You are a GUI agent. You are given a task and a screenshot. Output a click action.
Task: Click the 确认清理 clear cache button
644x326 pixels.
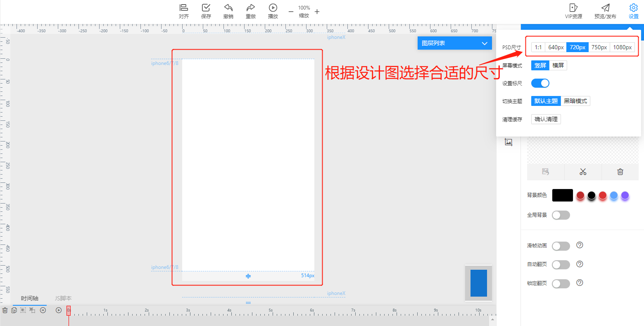click(546, 119)
